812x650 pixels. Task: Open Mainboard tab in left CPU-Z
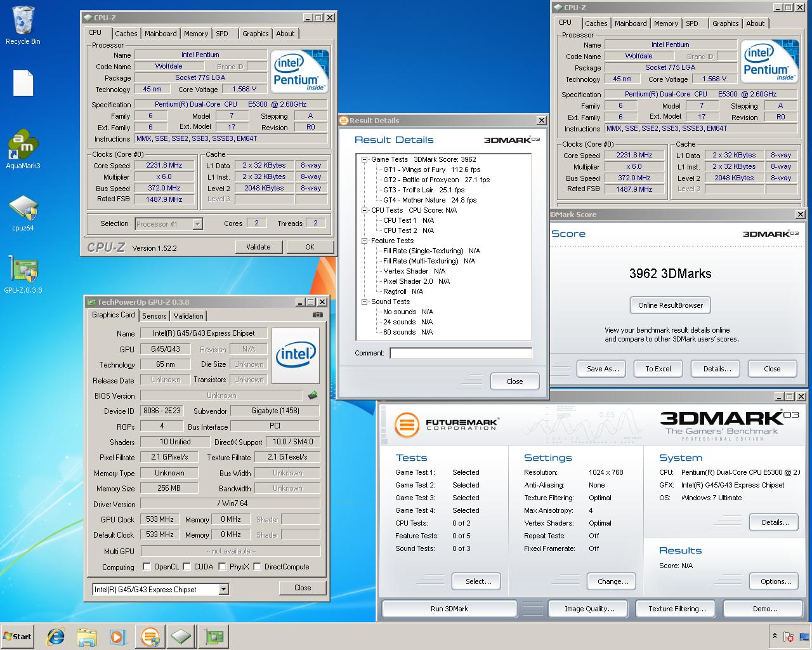pos(160,34)
